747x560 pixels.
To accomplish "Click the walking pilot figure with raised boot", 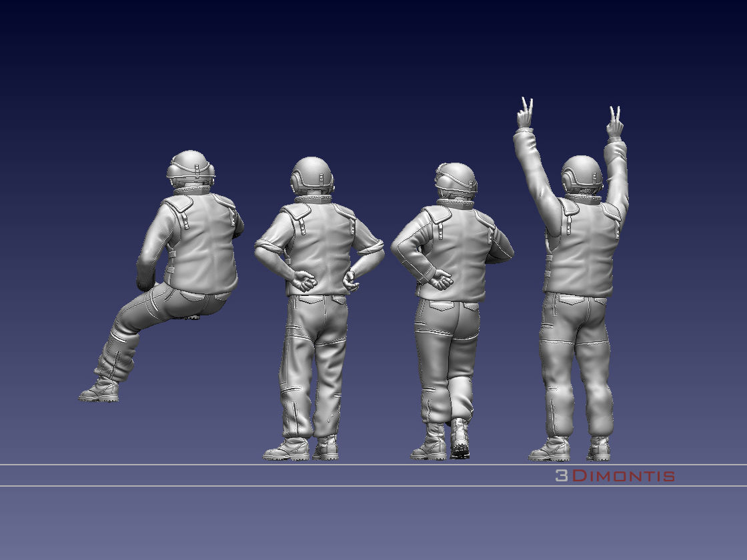I will [x=452, y=311].
